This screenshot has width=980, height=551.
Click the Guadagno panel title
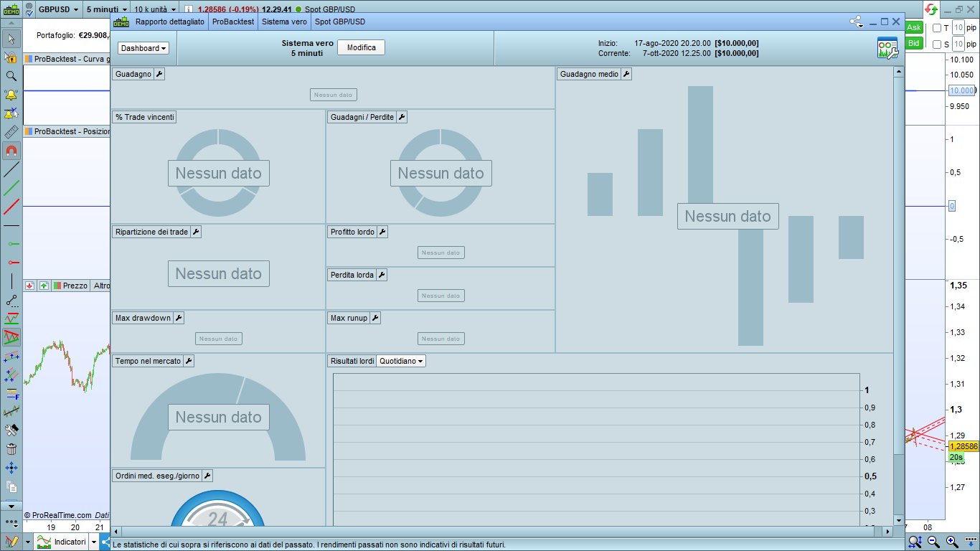click(x=133, y=74)
